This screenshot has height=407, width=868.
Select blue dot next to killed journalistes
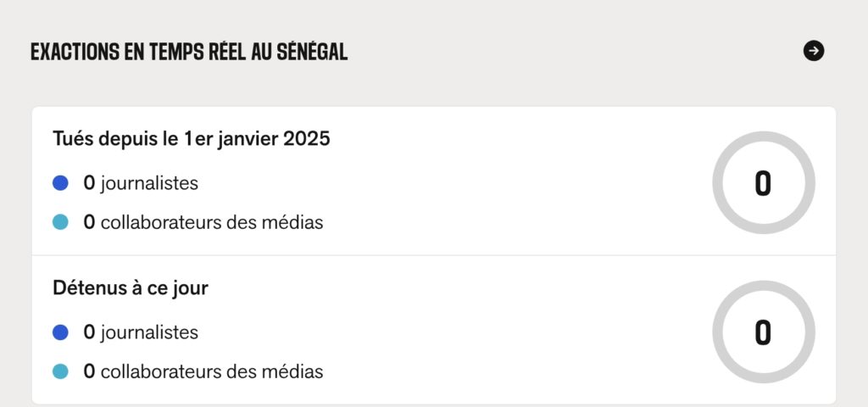tap(60, 183)
